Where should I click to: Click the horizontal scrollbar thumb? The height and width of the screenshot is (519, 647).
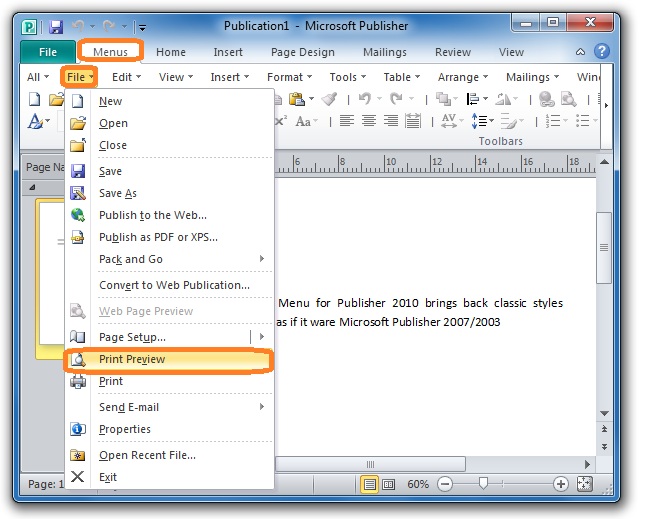pyautogui.click(x=371, y=464)
